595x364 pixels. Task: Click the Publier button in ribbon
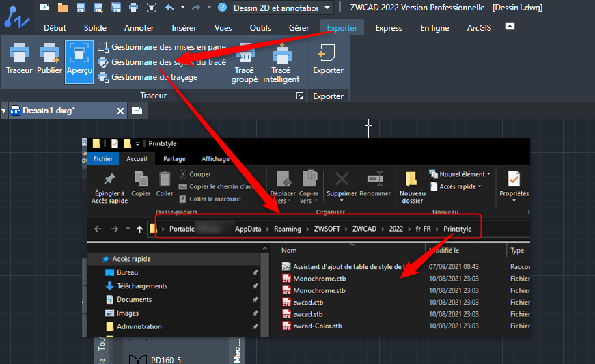pos(49,59)
